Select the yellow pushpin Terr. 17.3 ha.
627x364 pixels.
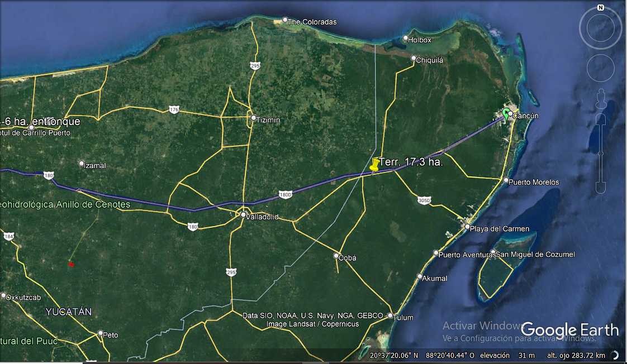[374, 165]
